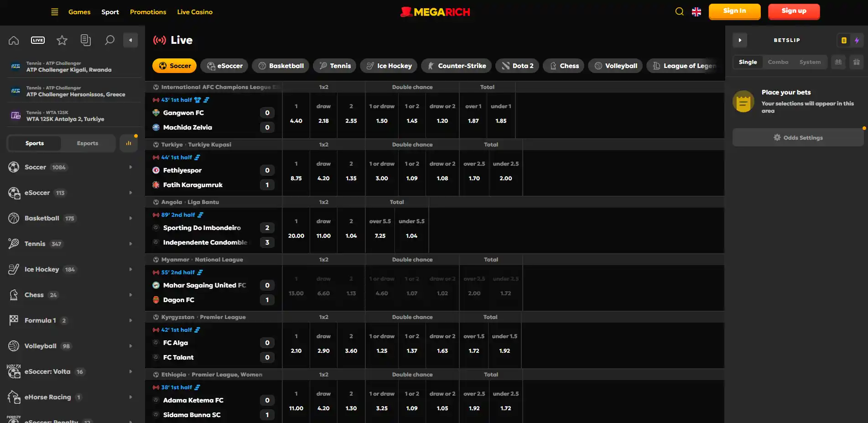
Task: Open the hamburger main menu
Action: pyautogui.click(x=55, y=12)
